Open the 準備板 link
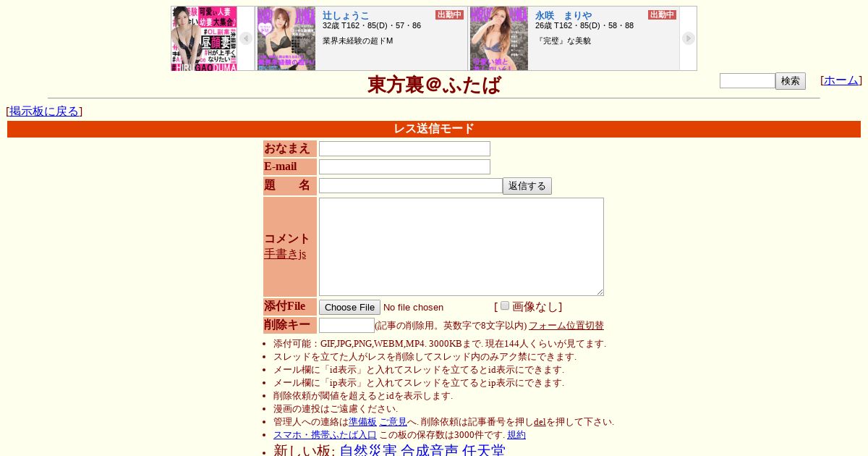This screenshot has width=868, height=456. coord(362,422)
